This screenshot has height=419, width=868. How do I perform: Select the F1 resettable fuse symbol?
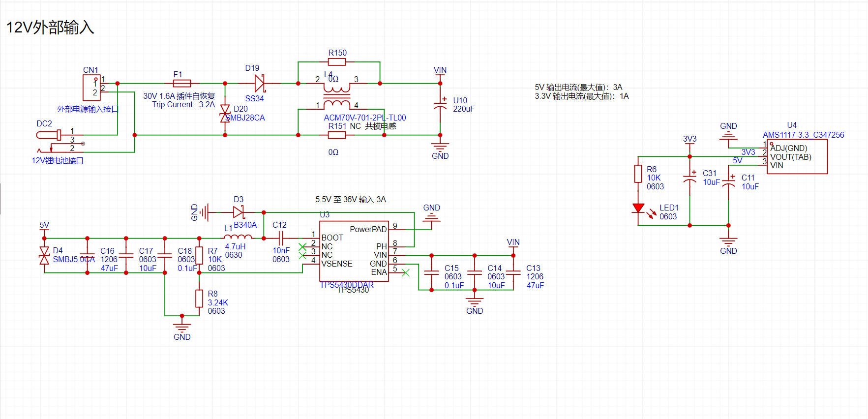[x=181, y=84]
